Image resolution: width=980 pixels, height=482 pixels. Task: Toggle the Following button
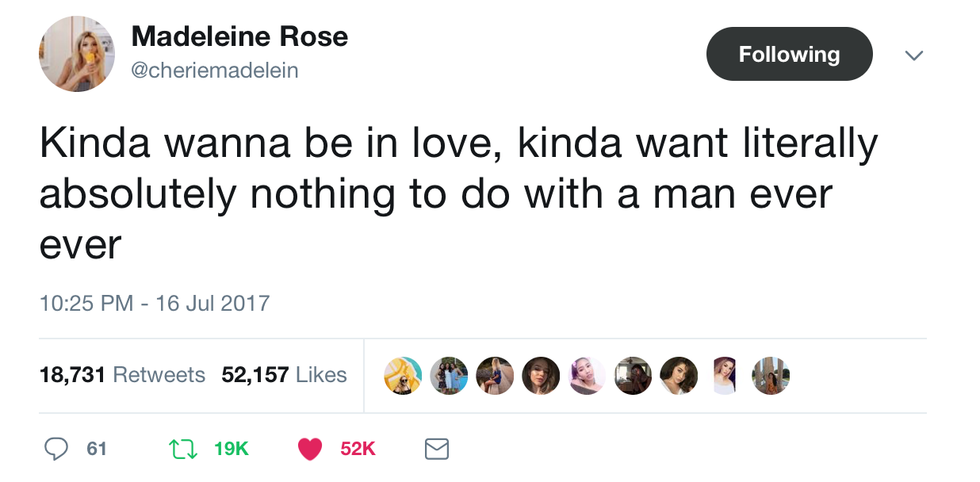[789, 54]
